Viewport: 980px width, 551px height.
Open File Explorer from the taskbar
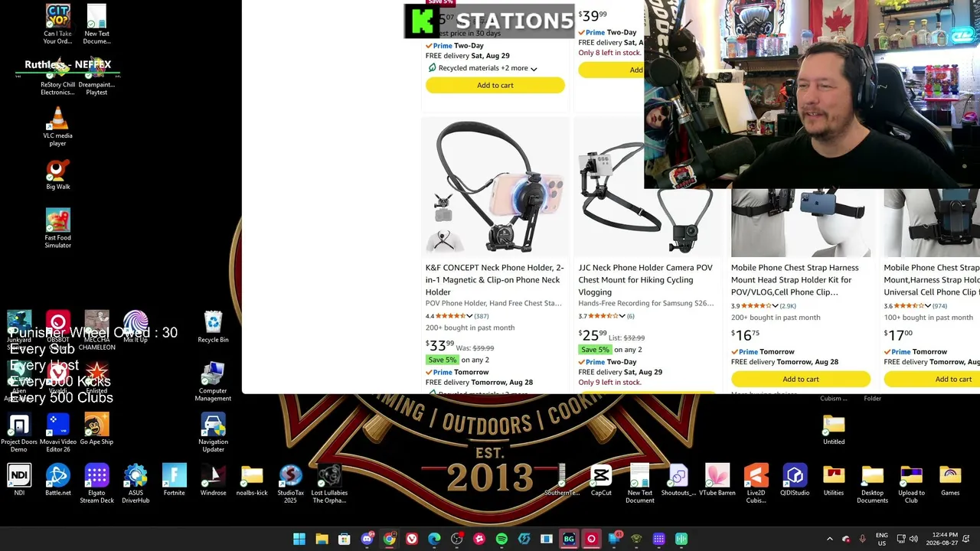tap(322, 539)
